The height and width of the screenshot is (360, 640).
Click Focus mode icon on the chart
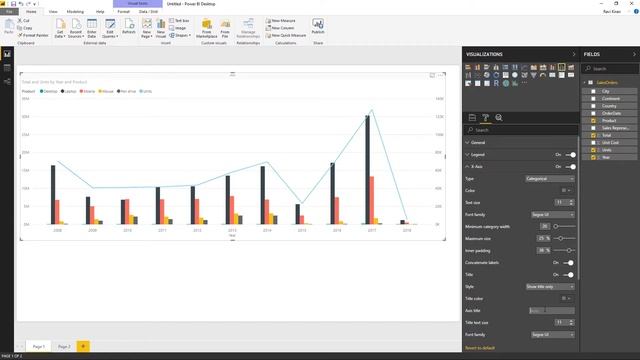coord(432,75)
